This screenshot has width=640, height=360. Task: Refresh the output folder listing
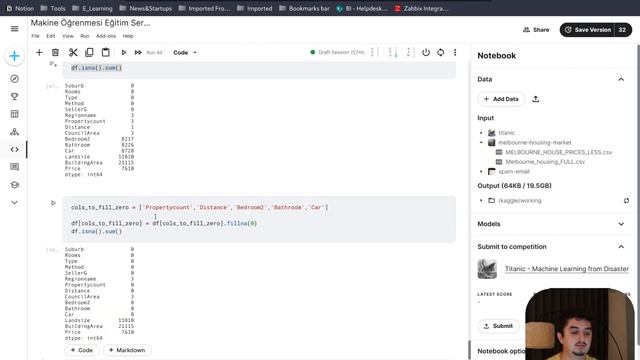626,200
